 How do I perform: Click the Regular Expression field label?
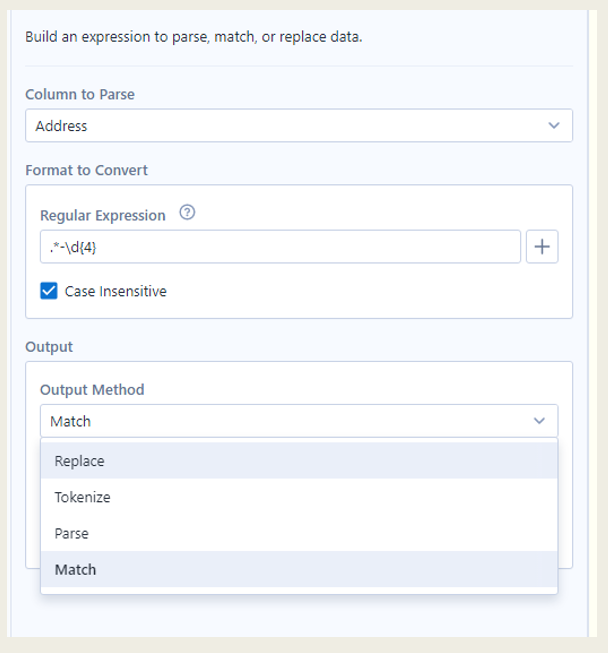(103, 215)
